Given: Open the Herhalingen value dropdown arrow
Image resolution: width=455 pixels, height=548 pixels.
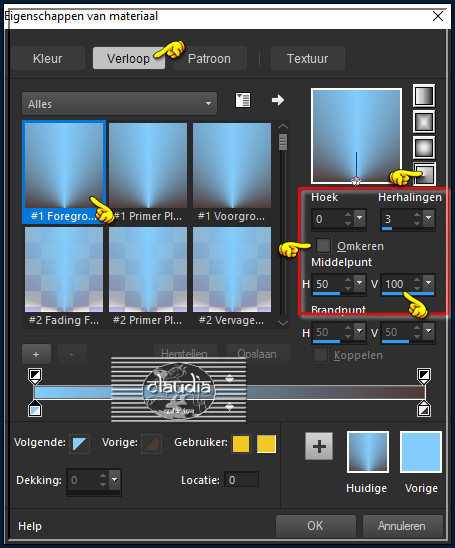Looking at the screenshot, I should pyautogui.click(x=429, y=218).
